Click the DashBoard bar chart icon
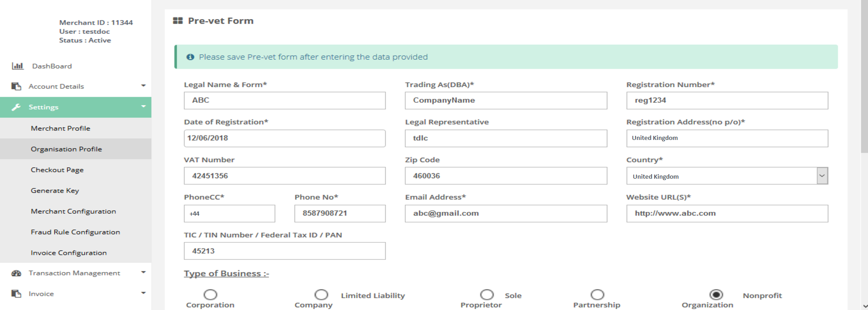The width and height of the screenshot is (868, 310). click(17, 66)
